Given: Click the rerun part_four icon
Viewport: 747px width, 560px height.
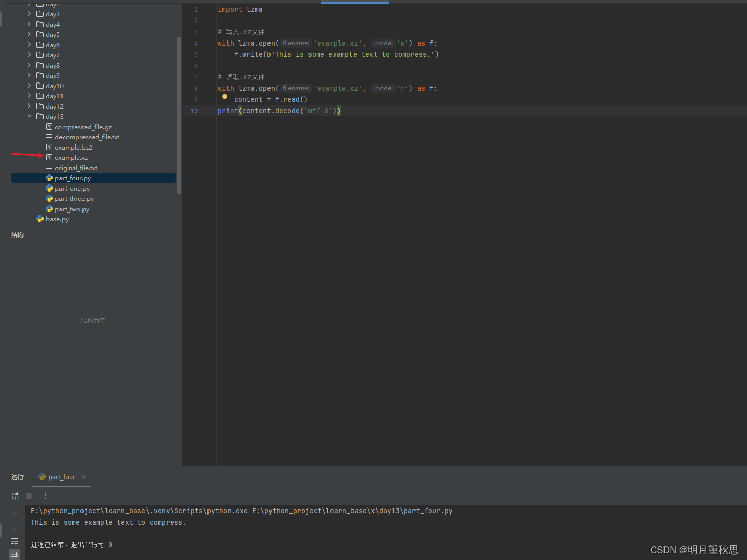Looking at the screenshot, I should [15, 496].
